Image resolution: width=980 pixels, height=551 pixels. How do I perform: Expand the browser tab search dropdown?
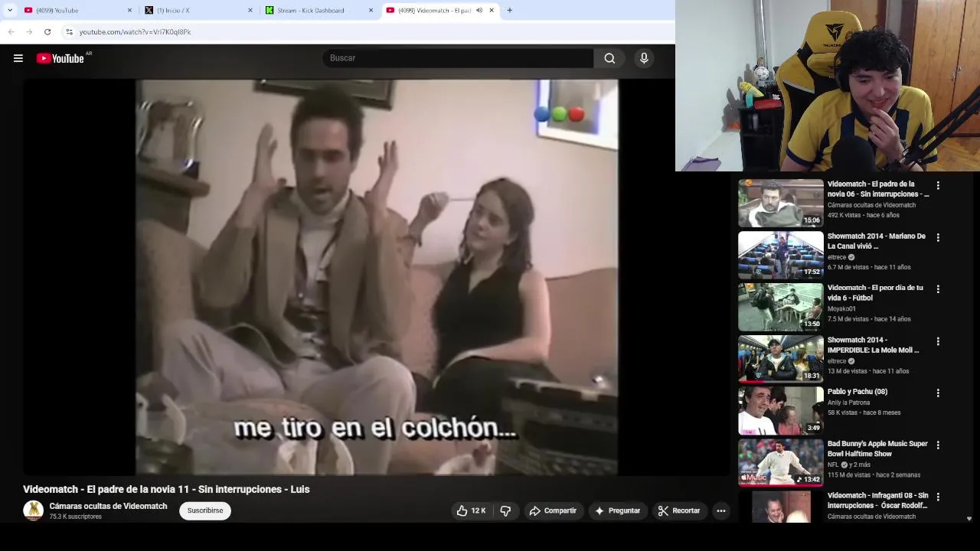[10, 10]
